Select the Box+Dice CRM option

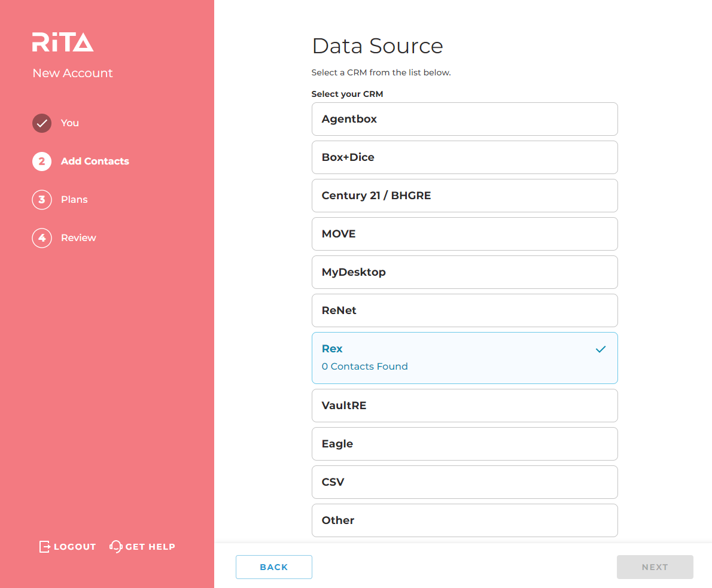pyautogui.click(x=464, y=157)
